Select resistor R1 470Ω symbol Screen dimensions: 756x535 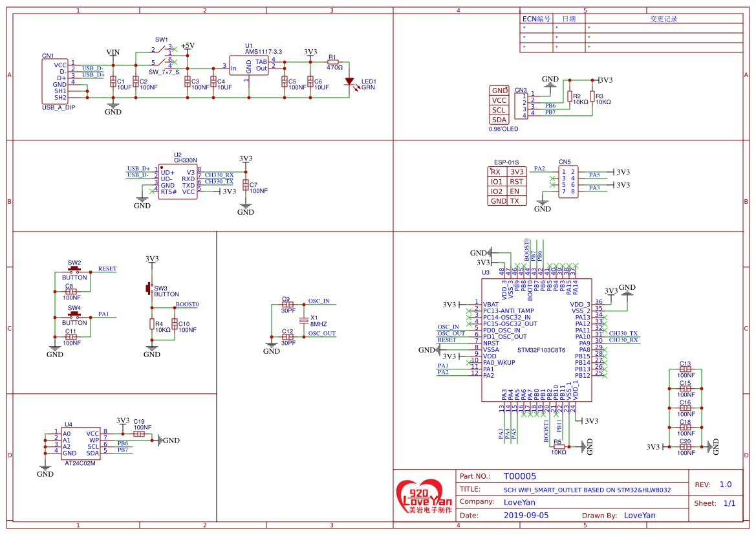pos(332,62)
